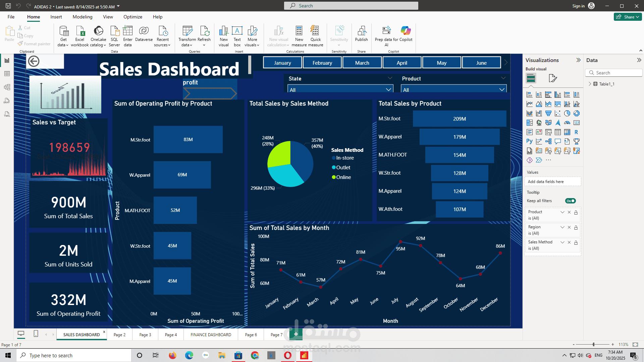Open the File menu
Image resolution: width=644 pixels, height=362 pixels.
pyautogui.click(x=11, y=17)
